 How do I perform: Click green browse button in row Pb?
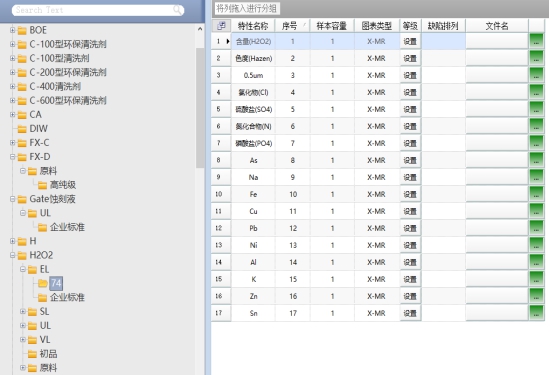[536, 228]
